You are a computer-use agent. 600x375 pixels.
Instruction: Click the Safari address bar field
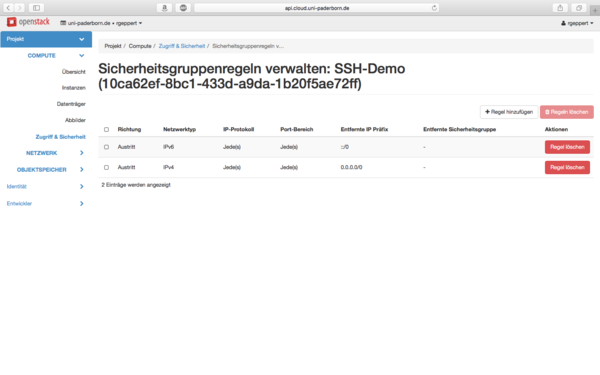(316, 8)
